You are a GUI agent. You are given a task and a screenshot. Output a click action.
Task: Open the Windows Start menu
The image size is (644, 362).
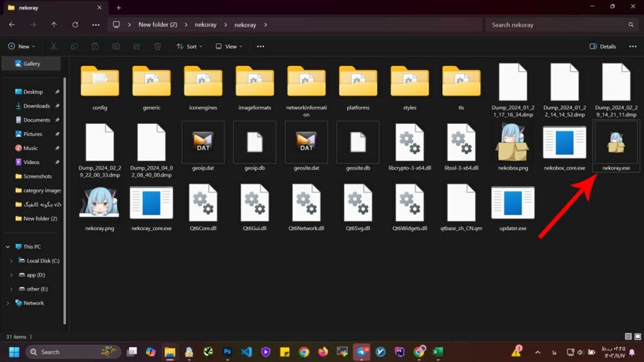(14, 352)
